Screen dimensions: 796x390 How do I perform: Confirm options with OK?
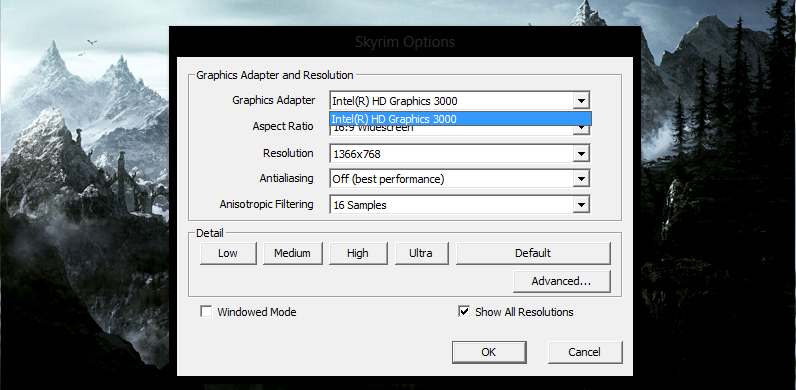click(x=489, y=352)
